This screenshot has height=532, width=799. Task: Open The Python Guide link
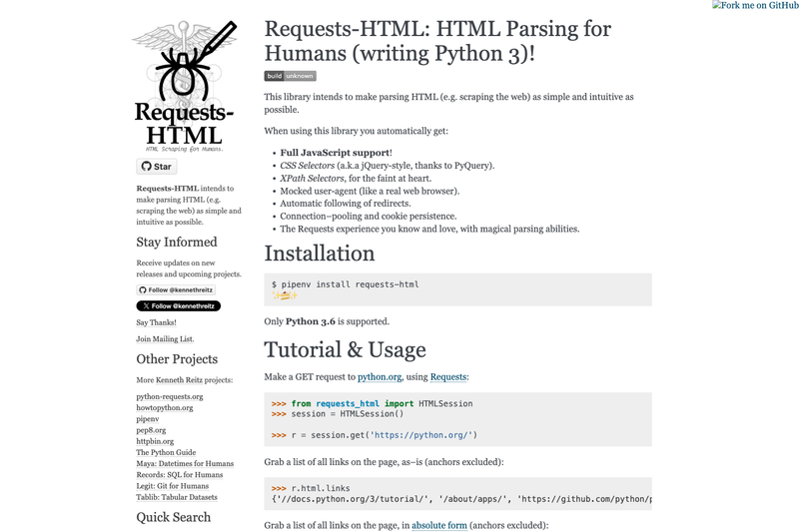(x=166, y=452)
